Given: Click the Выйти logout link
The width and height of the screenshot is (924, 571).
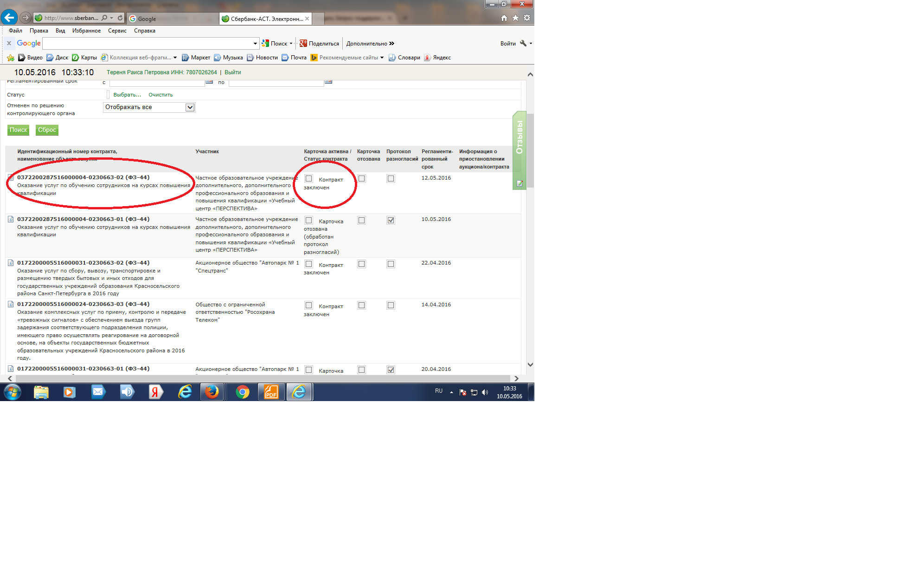Looking at the screenshot, I should pos(233,72).
